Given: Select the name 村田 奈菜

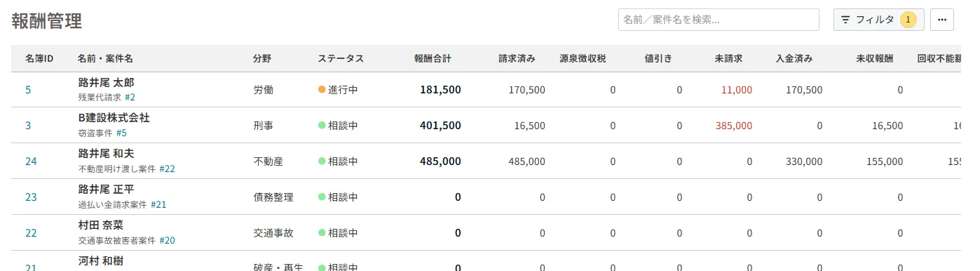Looking at the screenshot, I should coord(100,225).
